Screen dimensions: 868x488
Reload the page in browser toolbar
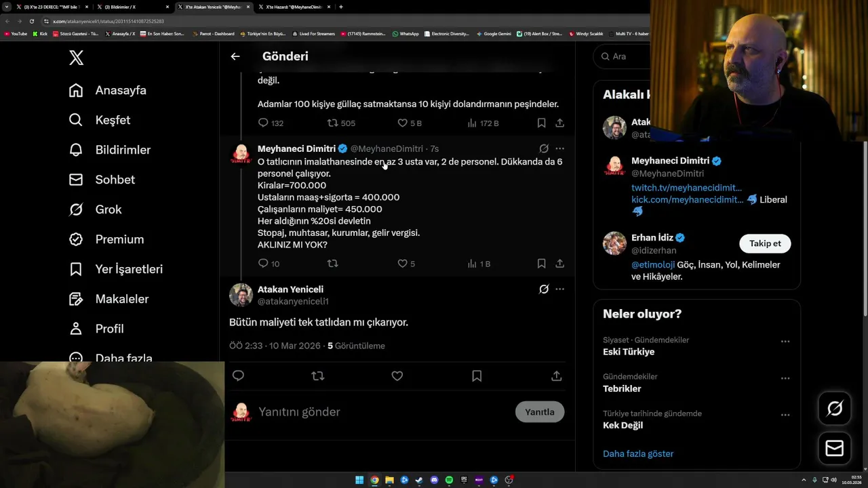[31, 21]
